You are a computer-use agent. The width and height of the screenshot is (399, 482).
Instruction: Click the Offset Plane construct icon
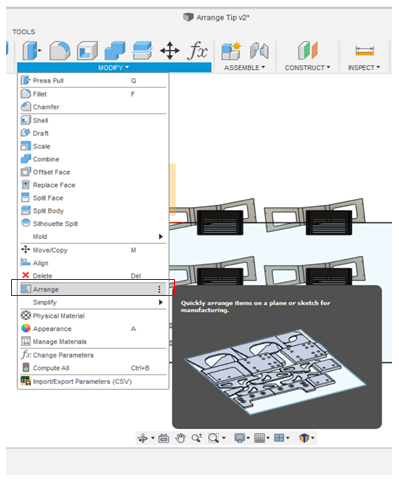point(308,51)
